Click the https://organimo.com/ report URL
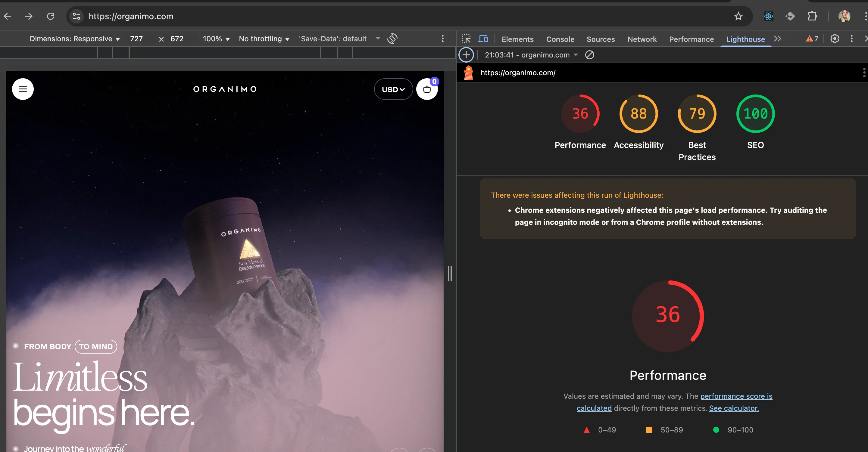The width and height of the screenshot is (868, 452). point(518,73)
